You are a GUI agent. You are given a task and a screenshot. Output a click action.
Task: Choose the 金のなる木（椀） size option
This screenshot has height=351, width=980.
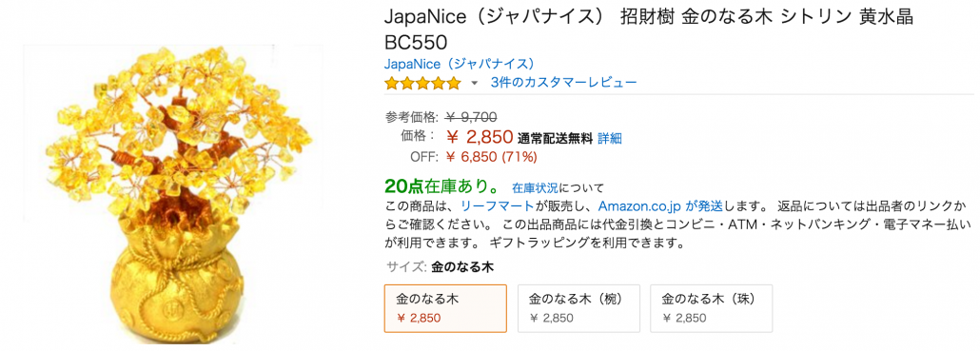click(578, 308)
